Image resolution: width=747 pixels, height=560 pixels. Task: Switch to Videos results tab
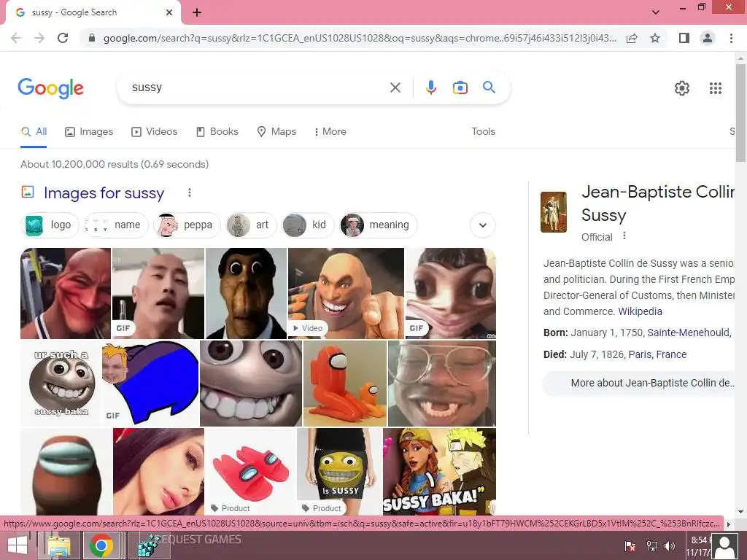(155, 132)
